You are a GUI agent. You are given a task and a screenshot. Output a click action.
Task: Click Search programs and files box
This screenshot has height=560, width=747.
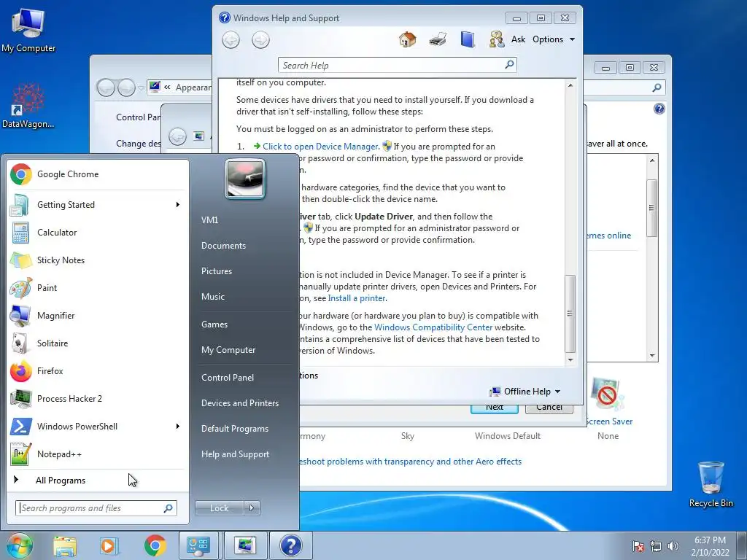(96, 508)
